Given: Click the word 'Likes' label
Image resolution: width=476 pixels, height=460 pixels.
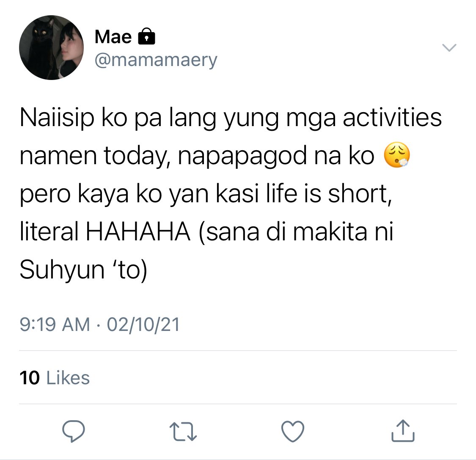Looking at the screenshot, I should pos(68,378).
